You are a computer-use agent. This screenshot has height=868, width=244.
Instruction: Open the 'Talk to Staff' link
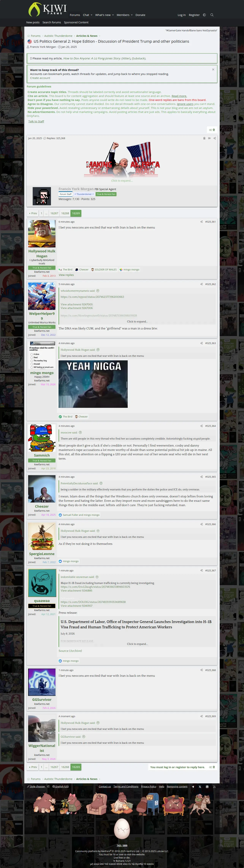click(36, 121)
